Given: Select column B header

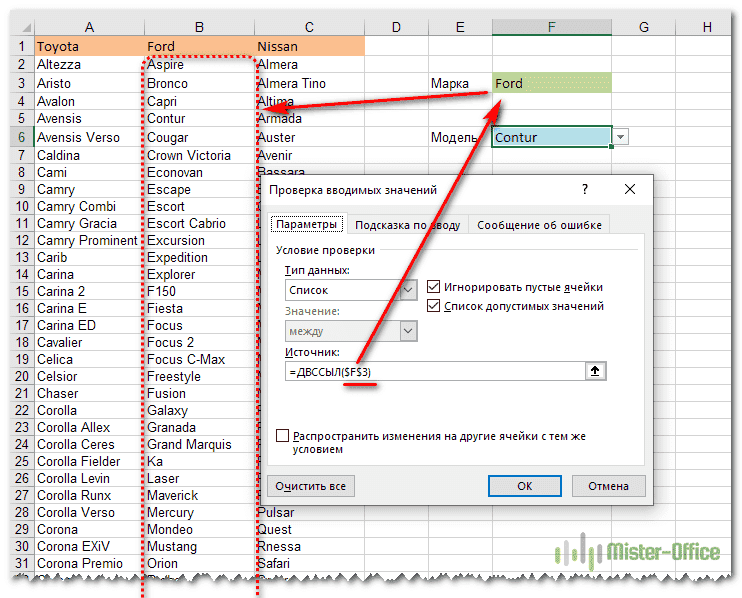Looking at the screenshot, I should (199, 27).
